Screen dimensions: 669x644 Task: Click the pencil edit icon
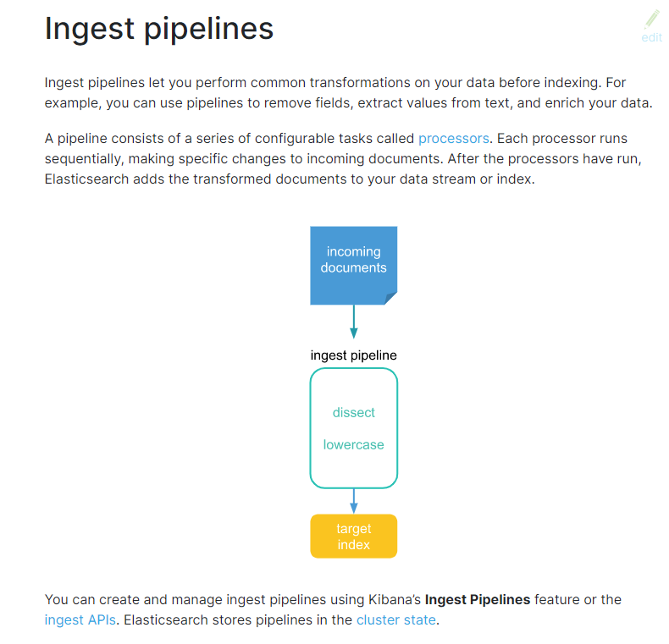point(651,19)
